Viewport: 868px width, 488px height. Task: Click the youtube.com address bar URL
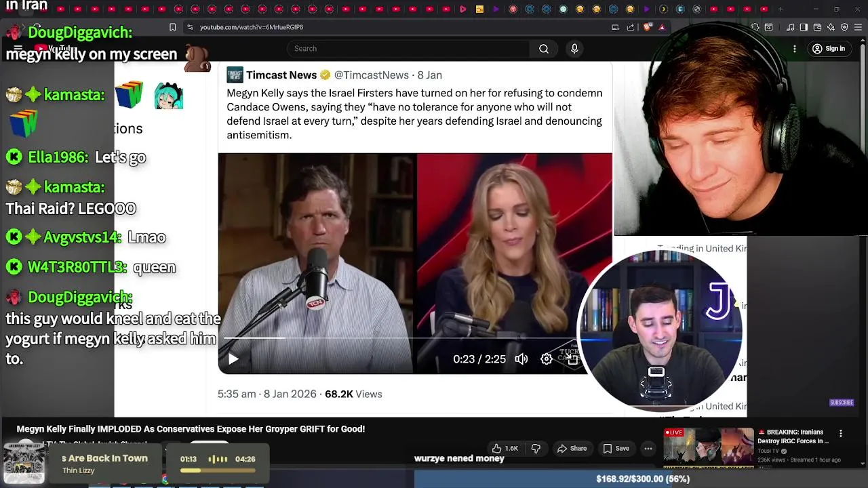(x=252, y=27)
